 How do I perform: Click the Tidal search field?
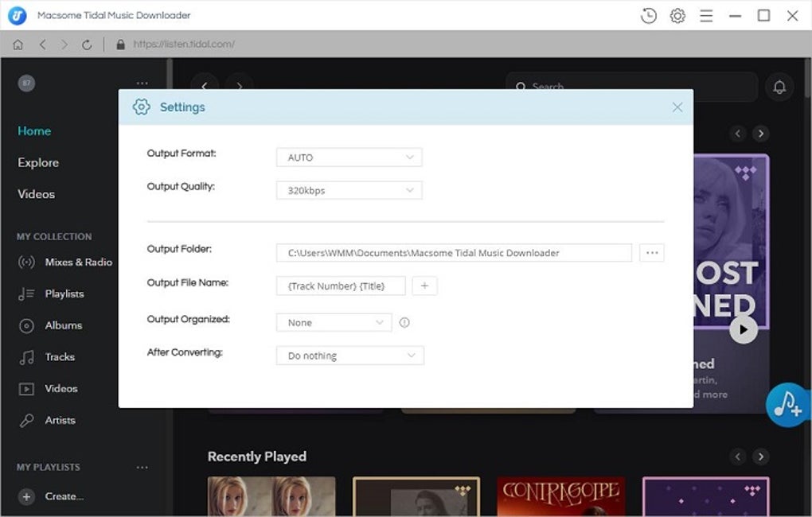[632, 86]
